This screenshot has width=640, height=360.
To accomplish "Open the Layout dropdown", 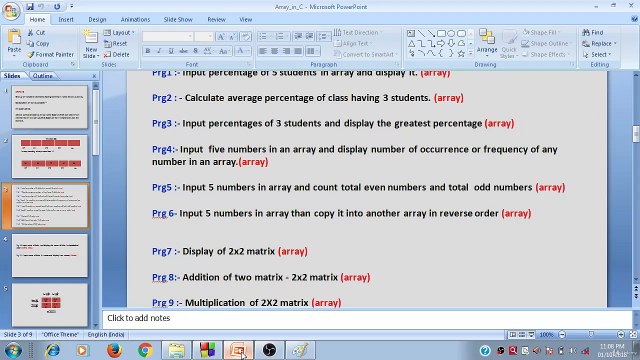I will pyautogui.click(x=119, y=32).
